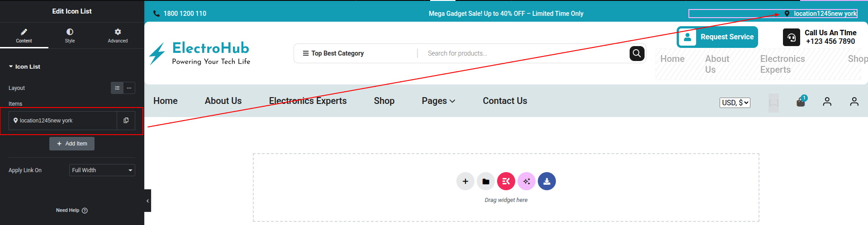Image resolution: width=868 pixels, height=225 pixels.
Task: Switch to the Style tab
Action: [x=70, y=35]
